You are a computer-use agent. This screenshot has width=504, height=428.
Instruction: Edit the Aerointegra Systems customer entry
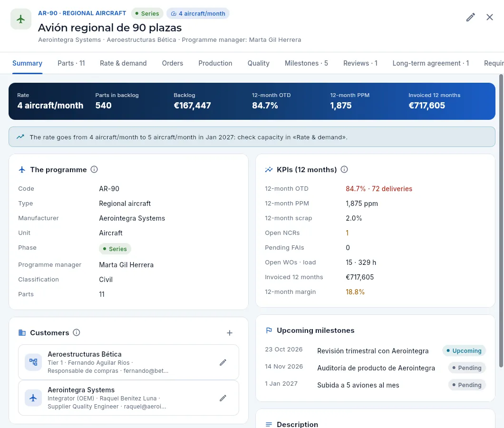pyautogui.click(x=223, y=398)
